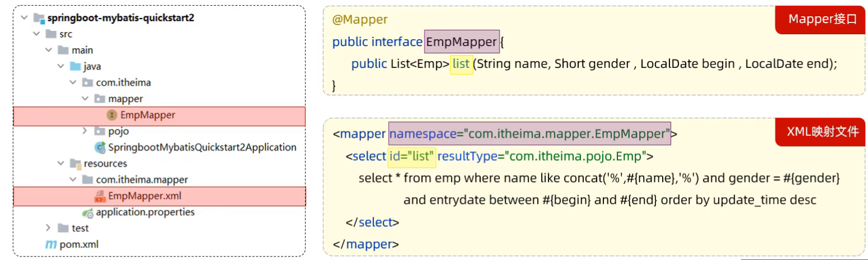Click the highlighted list method name

pos(461,64)
